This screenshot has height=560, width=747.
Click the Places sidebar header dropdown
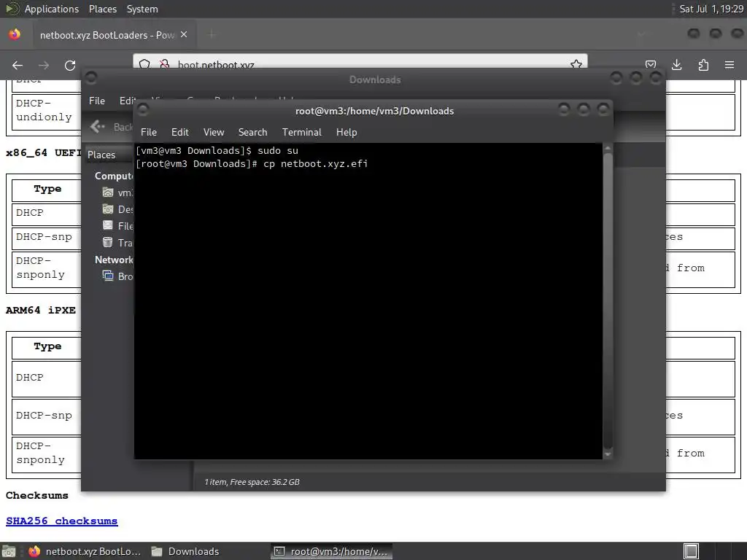(109, 155)
